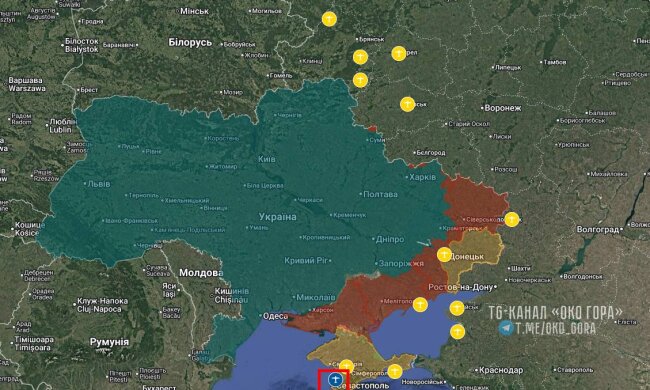Click the Миколаїв city label
The image size is (650, 390).
click(315, 298)
